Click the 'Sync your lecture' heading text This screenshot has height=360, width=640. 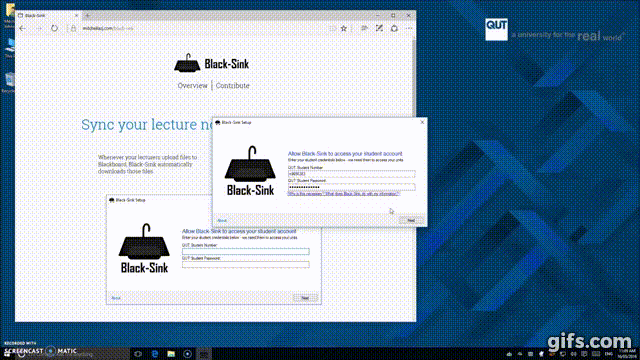click(x=147, y=124)
